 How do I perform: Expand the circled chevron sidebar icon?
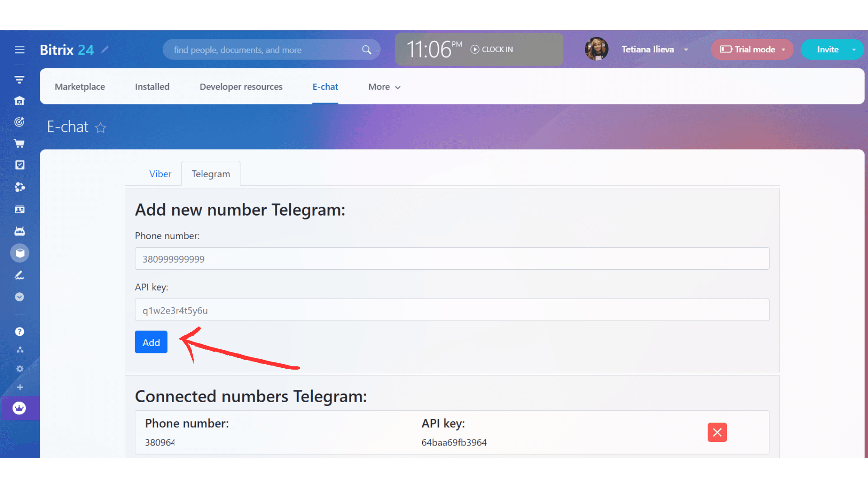click(19, 297)
